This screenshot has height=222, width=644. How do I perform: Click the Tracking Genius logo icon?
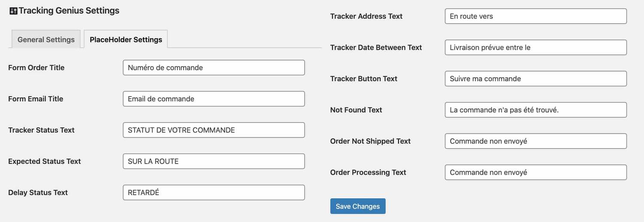click(13, 11)
